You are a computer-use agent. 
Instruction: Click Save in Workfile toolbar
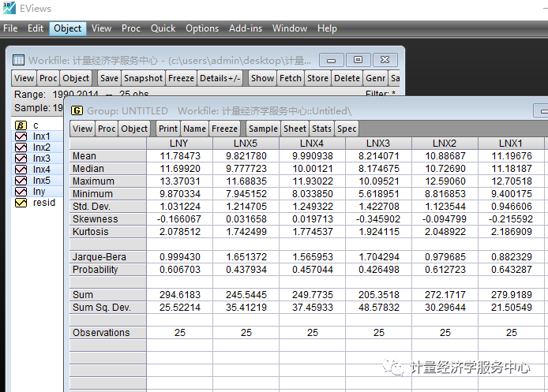pyautogui.click(x=110, y=78)
